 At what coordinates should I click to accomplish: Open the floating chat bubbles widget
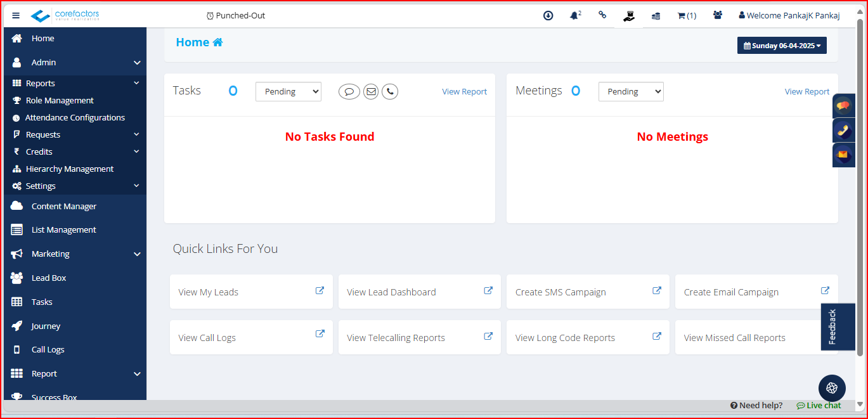843,106
